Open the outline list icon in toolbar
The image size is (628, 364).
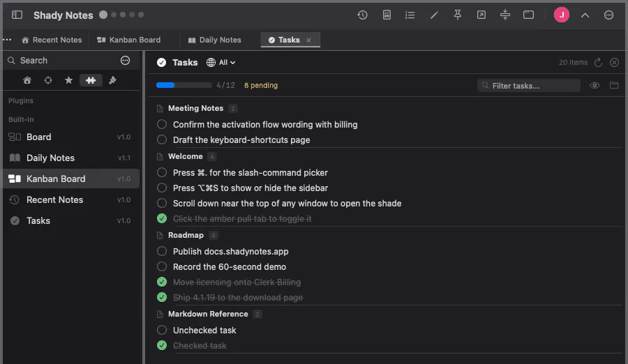click(x=410, y=15)
